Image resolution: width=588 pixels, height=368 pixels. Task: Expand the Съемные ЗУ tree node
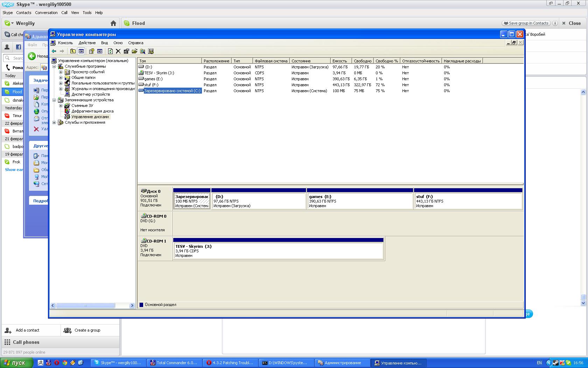(x=61, y=105)
